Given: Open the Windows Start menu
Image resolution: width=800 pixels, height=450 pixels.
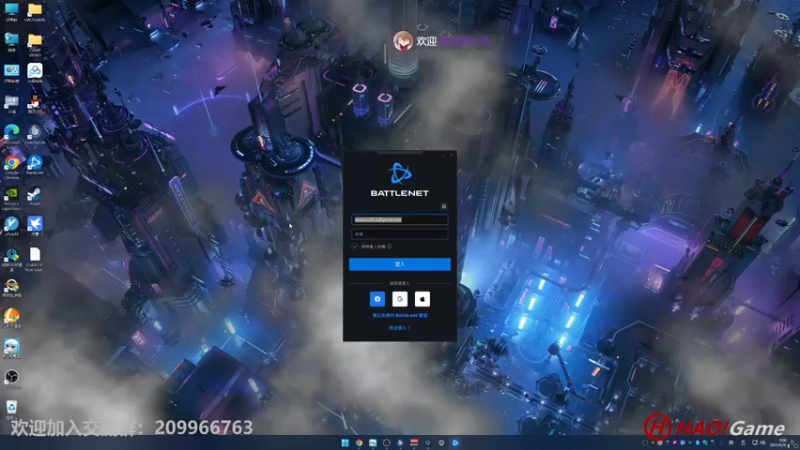Looking at the screenshot, I should click(x=345, y=443).
